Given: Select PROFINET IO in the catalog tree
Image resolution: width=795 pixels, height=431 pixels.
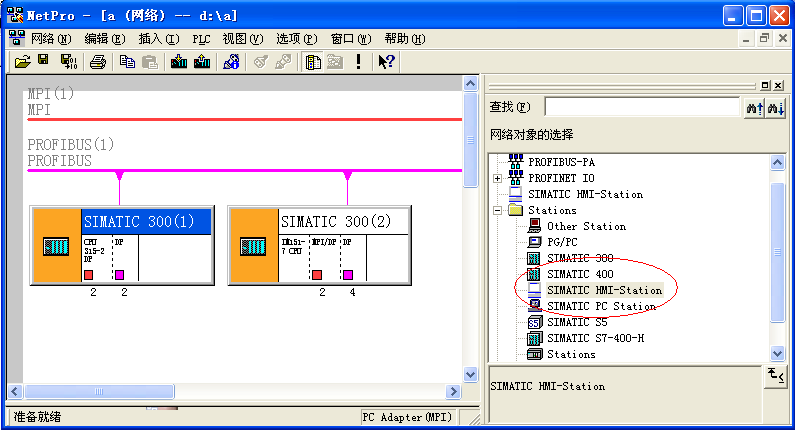Looking at the screenshot, I should (x=561, y=178).
